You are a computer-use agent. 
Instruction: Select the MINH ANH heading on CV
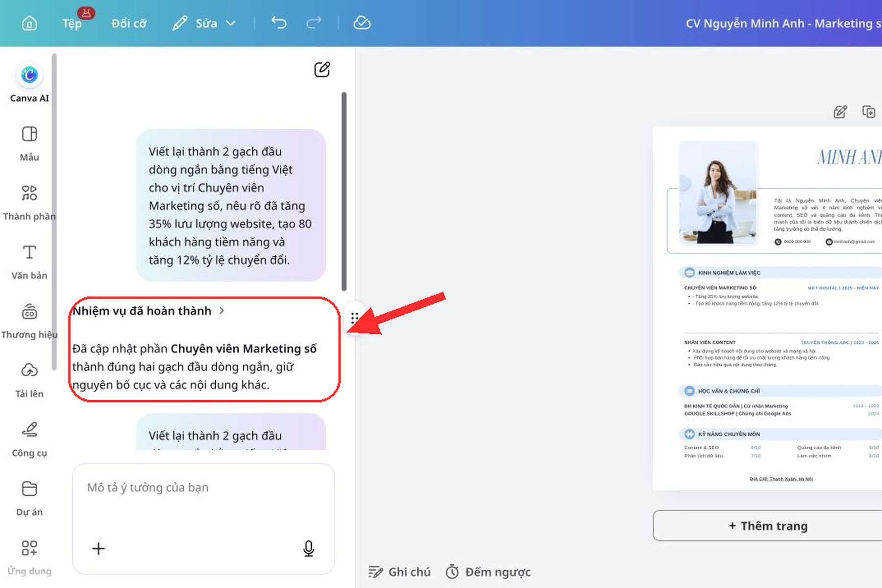click(849, 157)
